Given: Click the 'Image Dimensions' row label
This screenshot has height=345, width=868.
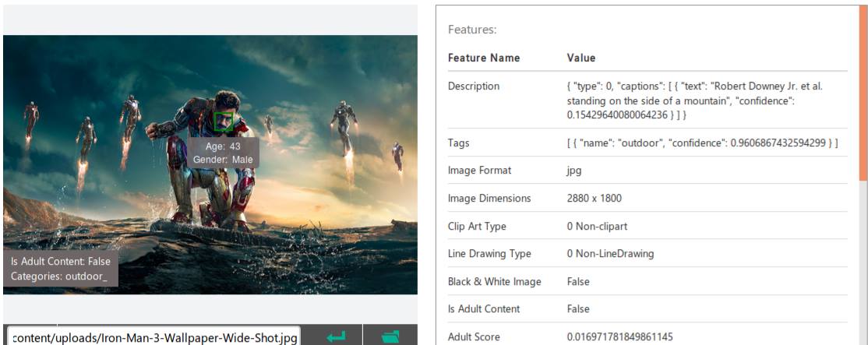Looking at the screenshot, I should click(489, 198).
